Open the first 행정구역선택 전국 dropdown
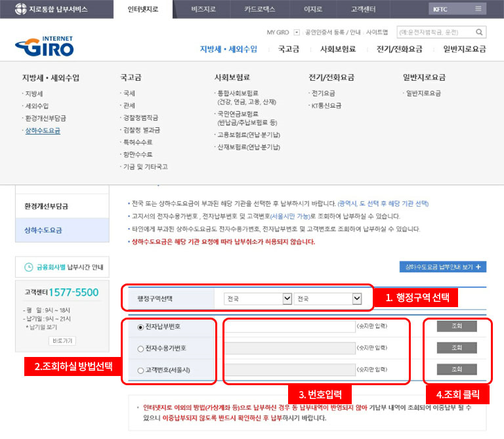 point(258,299)
